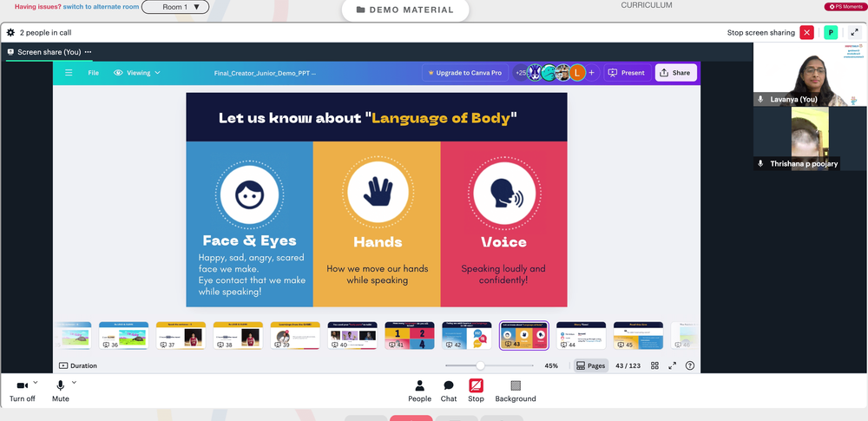
Task: Expand camera options chevron
Action: [36, 382]
